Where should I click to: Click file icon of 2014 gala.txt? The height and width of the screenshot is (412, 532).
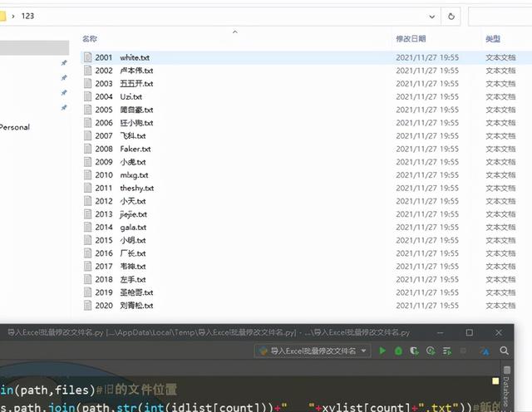click(88, 228)
